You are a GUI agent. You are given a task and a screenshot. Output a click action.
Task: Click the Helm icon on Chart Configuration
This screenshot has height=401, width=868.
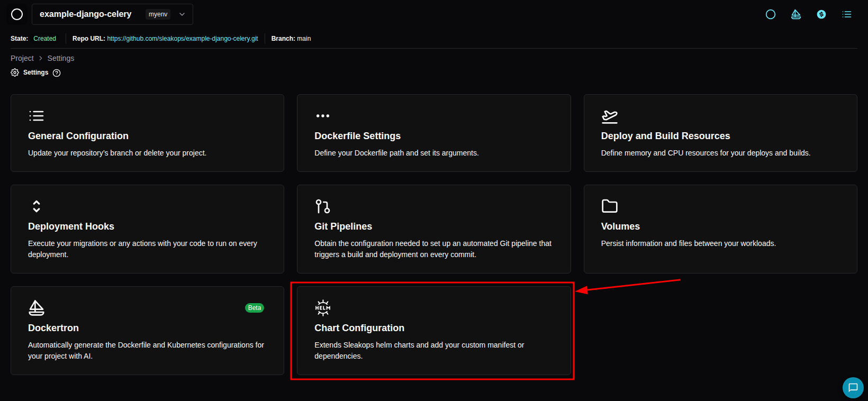click(323, 308)
